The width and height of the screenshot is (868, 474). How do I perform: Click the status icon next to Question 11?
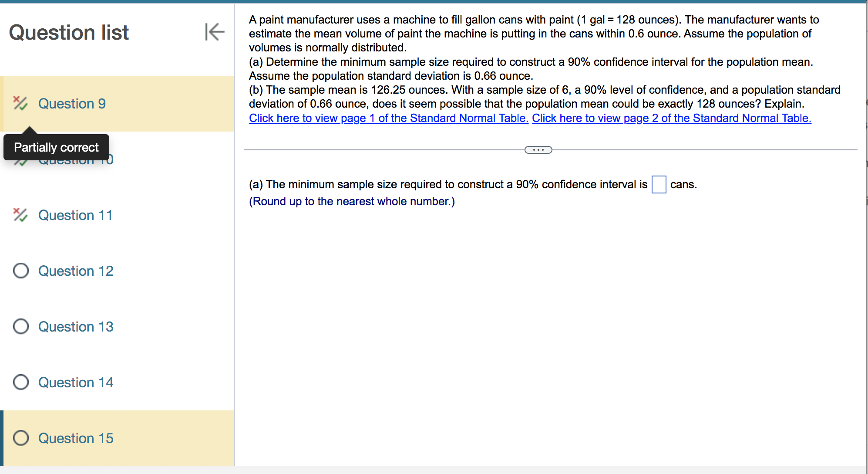pos(20,215)
